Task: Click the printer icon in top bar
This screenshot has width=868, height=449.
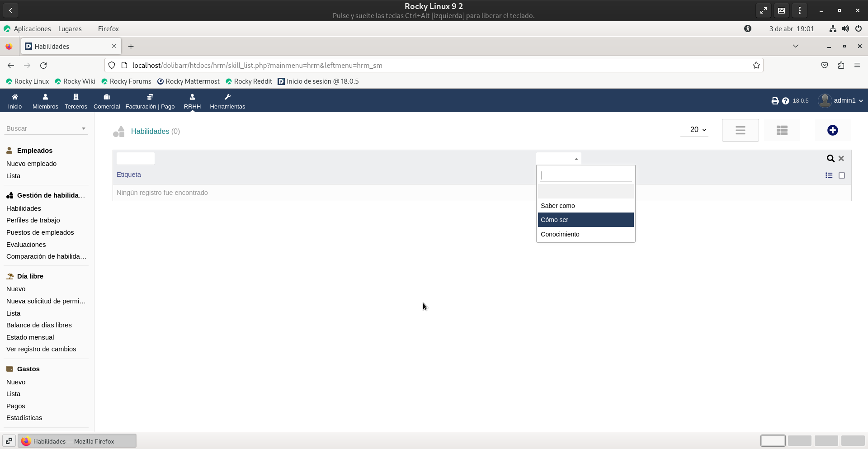Action: pyautogui.click(x=775, y=101)
